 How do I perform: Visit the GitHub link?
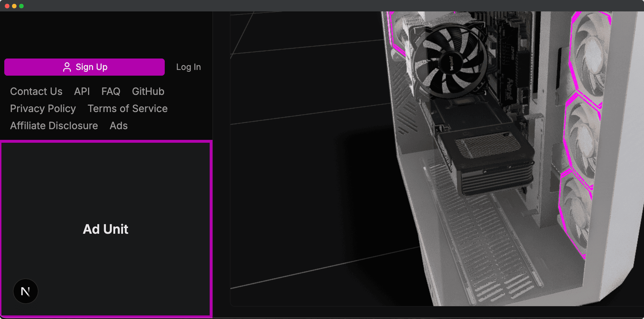pyautogui.click(x=148, y=91)
